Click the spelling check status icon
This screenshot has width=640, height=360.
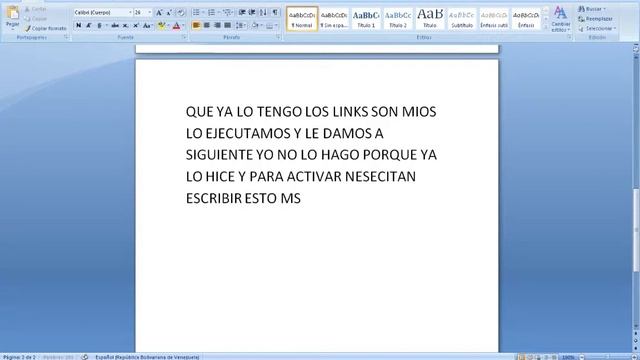[x=85, y=357]
